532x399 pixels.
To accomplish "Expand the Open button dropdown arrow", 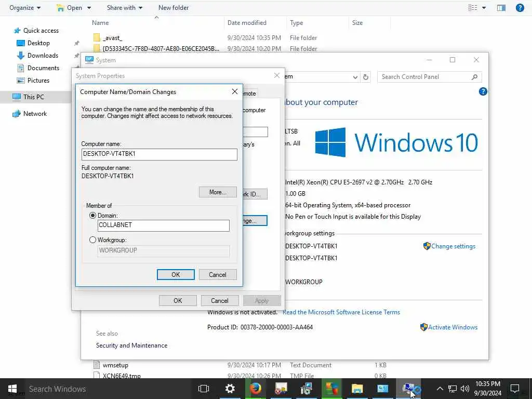I will click(x=89, y=7).
